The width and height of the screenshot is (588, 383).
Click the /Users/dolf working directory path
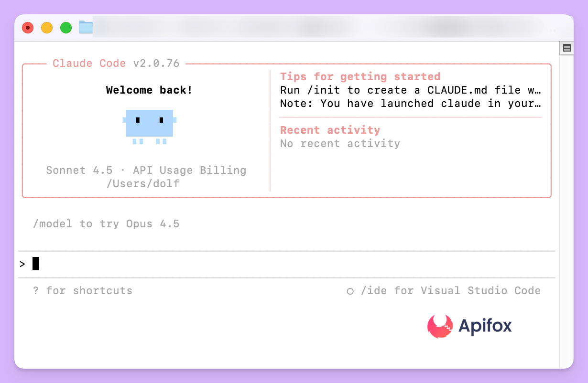(x=143, y=183)
